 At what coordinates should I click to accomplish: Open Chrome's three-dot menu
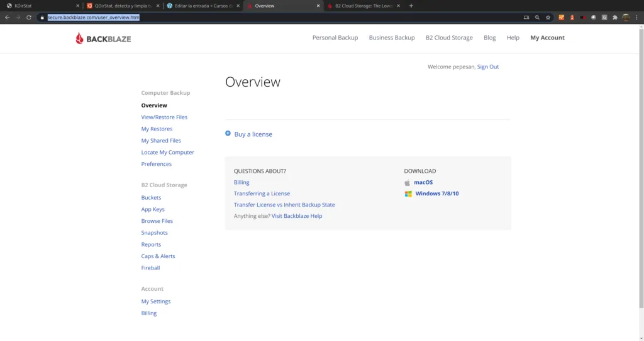tap(636, 18)
